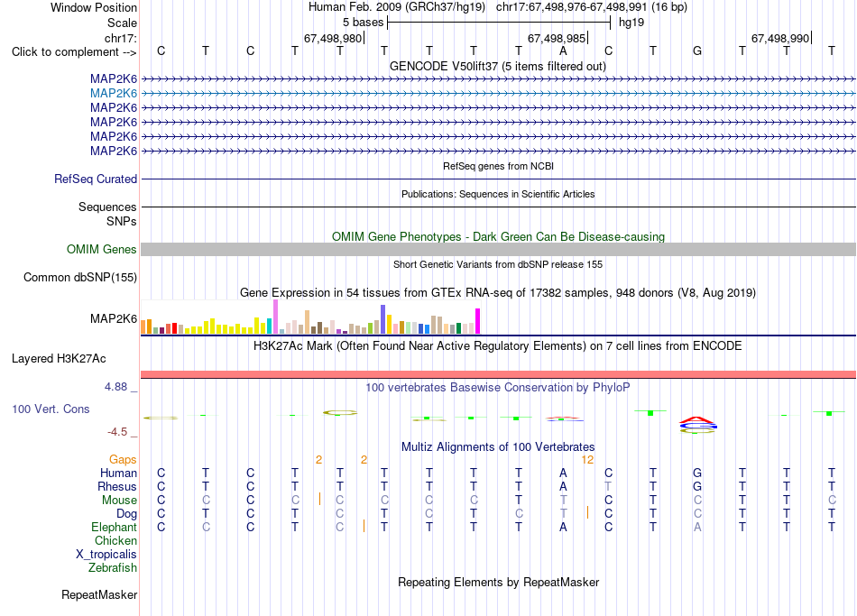Click the Layered H3K27Ac side label

[59, 359]
